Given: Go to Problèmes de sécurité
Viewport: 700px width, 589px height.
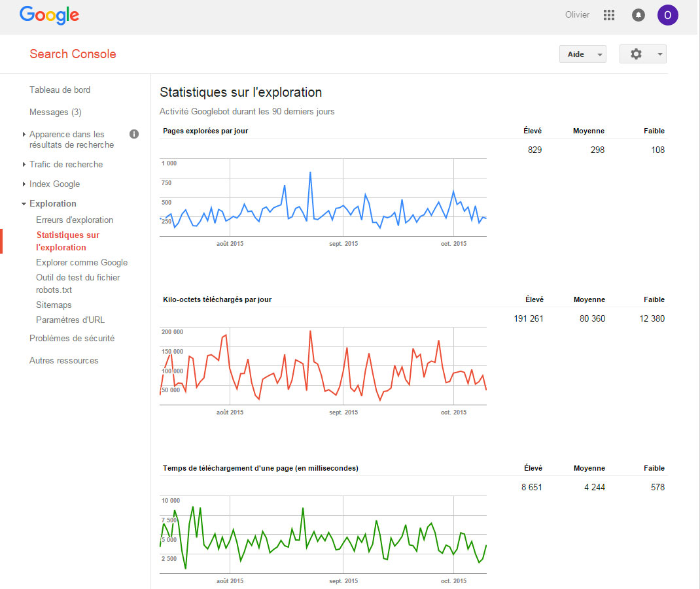Looking at the screenshot, I should [72, 338].
